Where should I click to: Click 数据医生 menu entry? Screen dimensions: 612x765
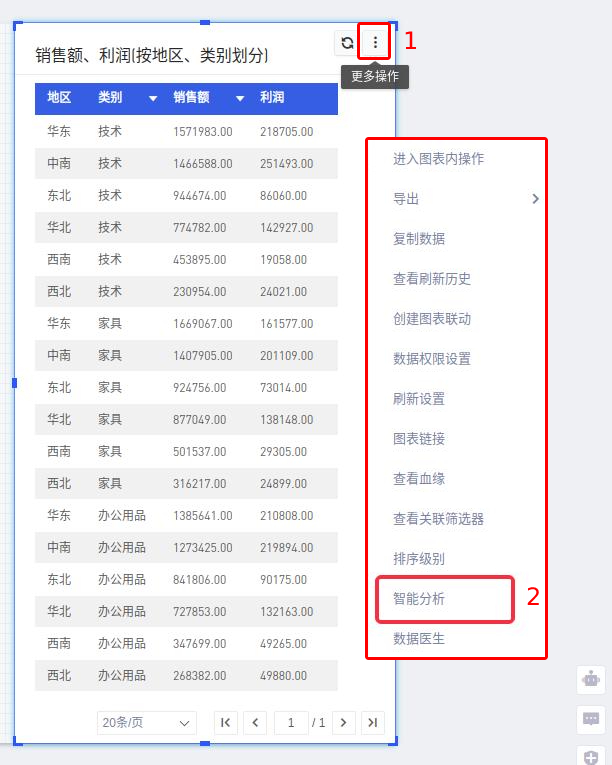pos(419,639)
